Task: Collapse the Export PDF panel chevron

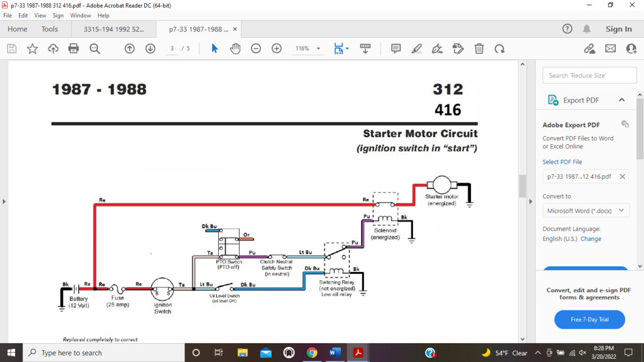Action: (x=621, y=100)
